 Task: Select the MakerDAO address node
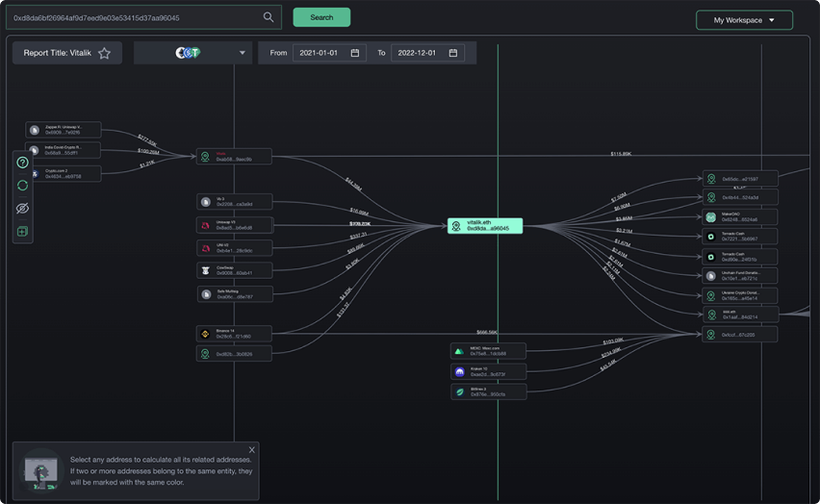click(x=739, y=217)
